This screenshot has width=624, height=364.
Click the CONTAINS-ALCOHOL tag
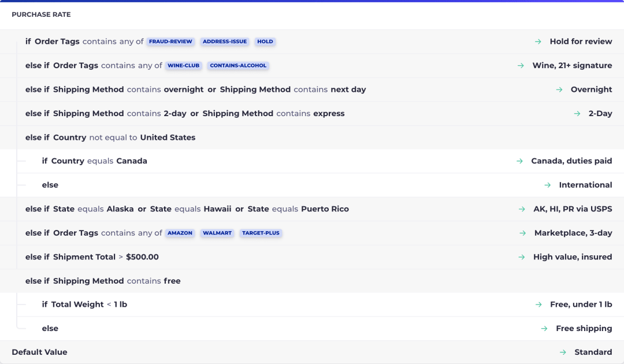pyautogui.click(x=238, y=66)
